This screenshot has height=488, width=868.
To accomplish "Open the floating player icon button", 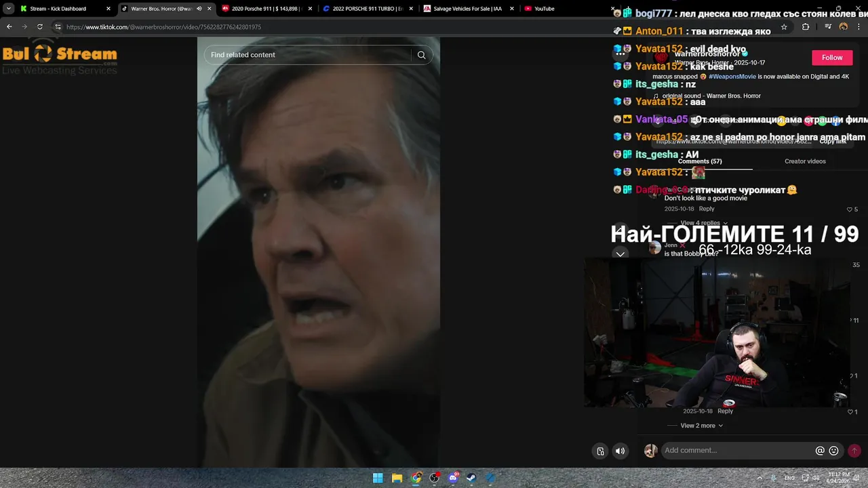I will 600,451.
